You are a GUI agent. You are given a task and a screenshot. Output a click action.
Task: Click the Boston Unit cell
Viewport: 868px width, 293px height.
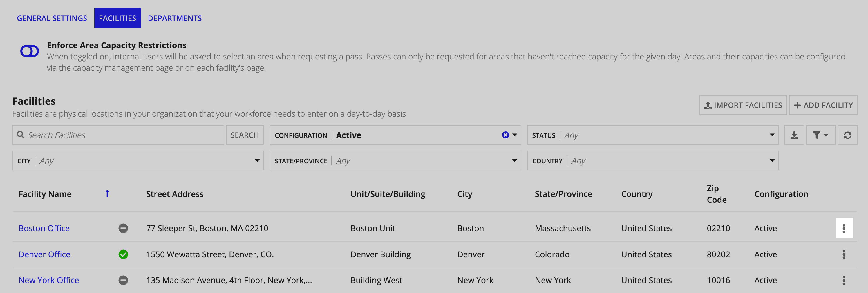(x=373, y=228)
